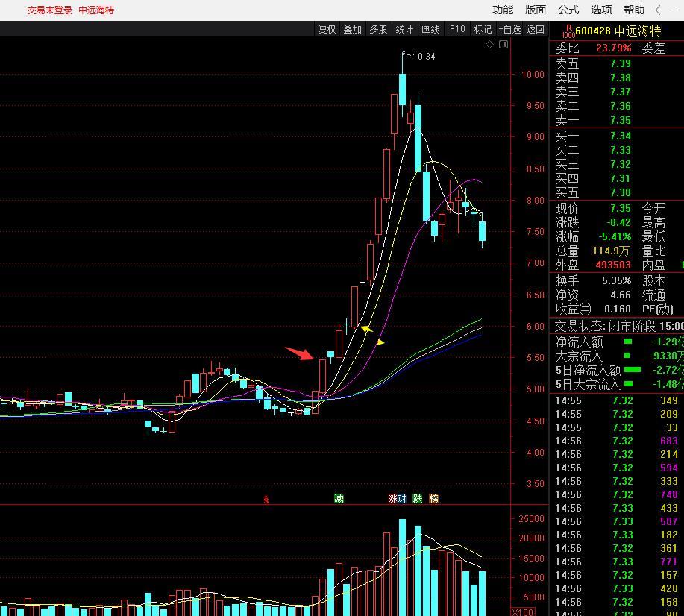Open the 统计 statistics tool
The height and width of the screenshot is (616, 684).
pyautogui.click(x=404, y=29)
